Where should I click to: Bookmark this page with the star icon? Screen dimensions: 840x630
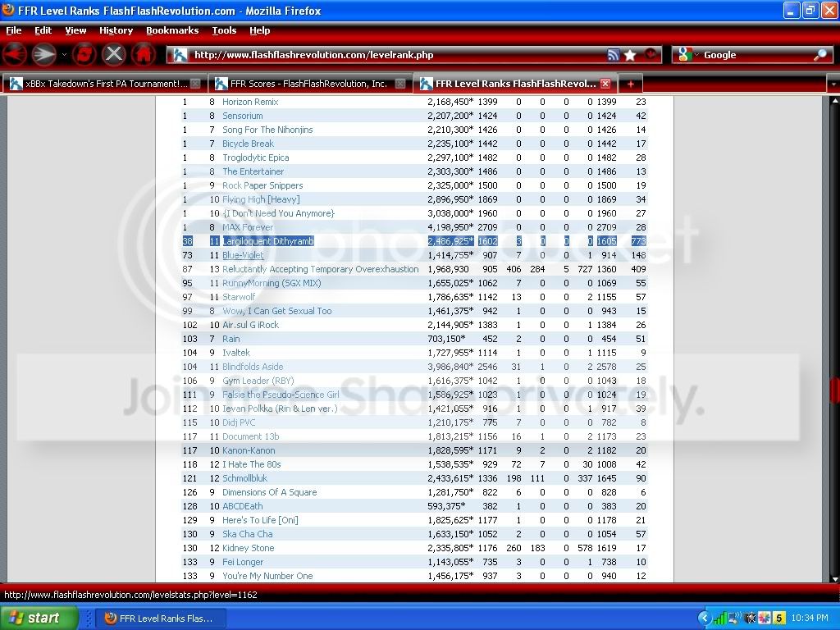(630, 55)
